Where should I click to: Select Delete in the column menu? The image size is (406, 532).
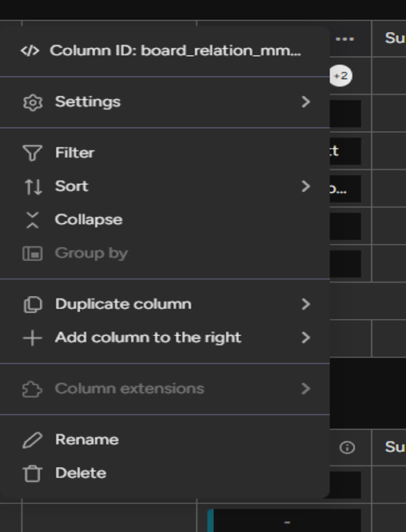tap(165, 474)
